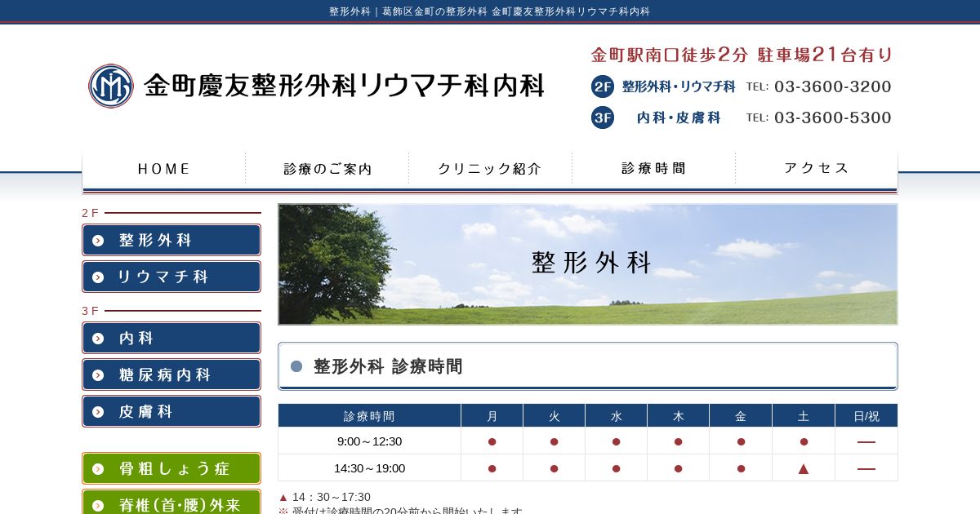Viewport: 980px width, 514px height.
Task: Click phone number 03-3600-3200
Action: [x=833, y=86]
